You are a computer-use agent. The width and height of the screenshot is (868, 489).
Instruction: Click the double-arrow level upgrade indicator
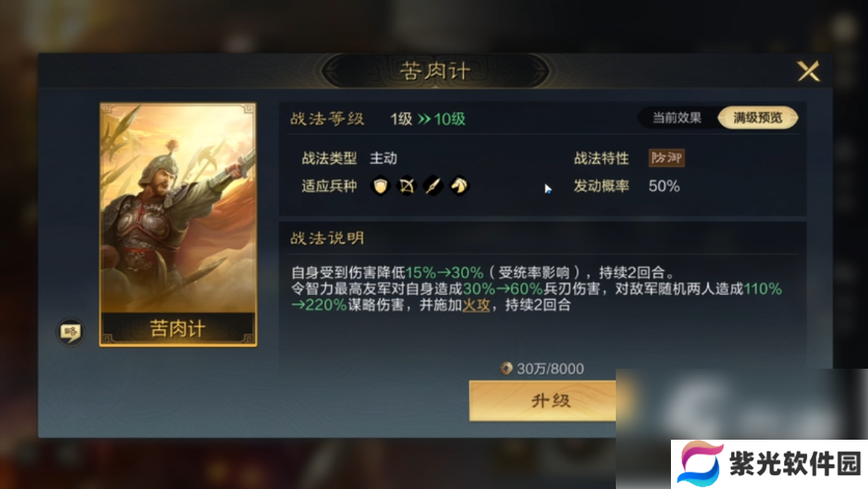(424, 119)
